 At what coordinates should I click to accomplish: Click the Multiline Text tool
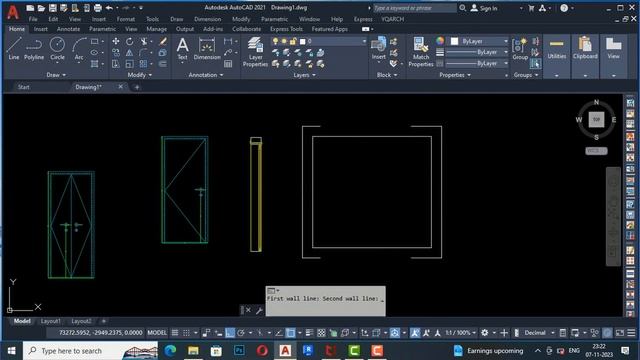(182, 49)
